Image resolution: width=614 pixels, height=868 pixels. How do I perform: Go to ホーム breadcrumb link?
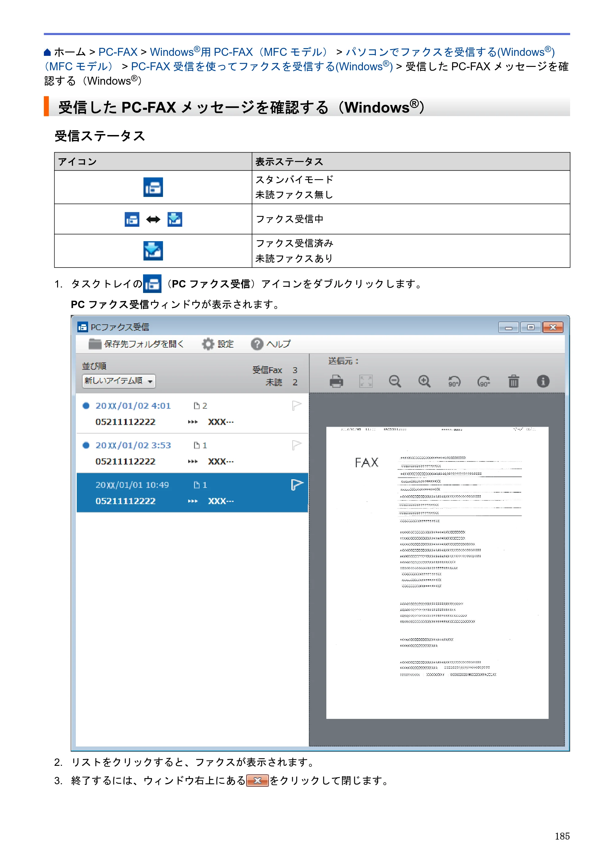(x=70, y=52)
